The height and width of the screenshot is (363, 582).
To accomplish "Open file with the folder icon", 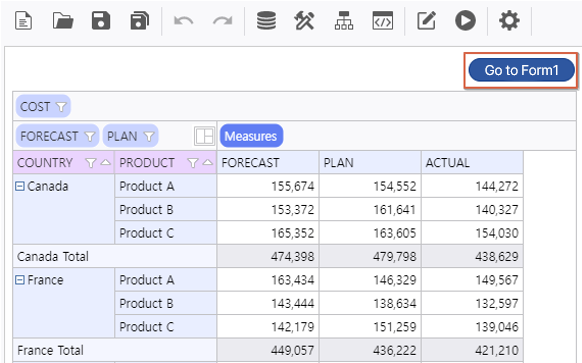I will [x=63, y=20].
